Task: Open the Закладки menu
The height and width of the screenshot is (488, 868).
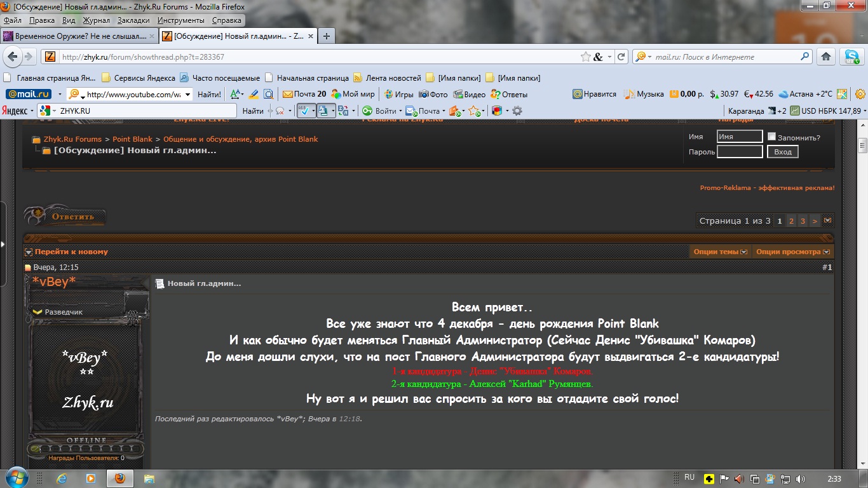Action: pyautogui.click(x=133, y=20)
